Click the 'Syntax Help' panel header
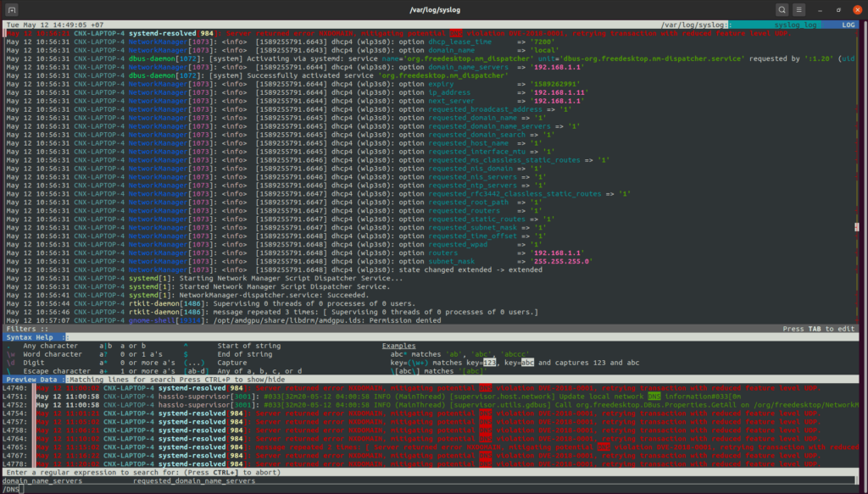Viewport: 868px width, 494px height. tap(30, 337)
